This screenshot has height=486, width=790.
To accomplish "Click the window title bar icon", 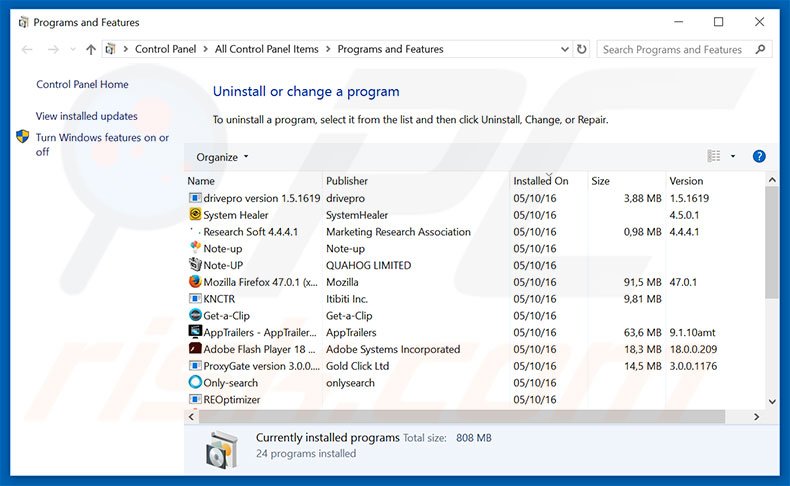I will (23, 22).
